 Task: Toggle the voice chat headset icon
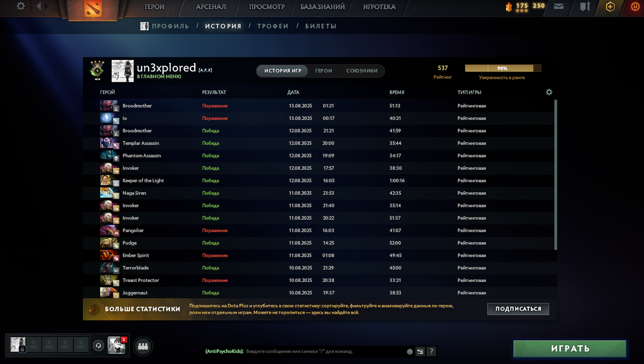tap(99, 345)
